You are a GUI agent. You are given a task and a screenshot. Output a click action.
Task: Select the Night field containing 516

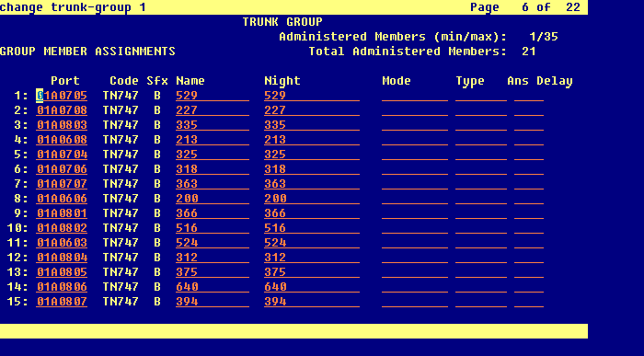pos(312,228)
